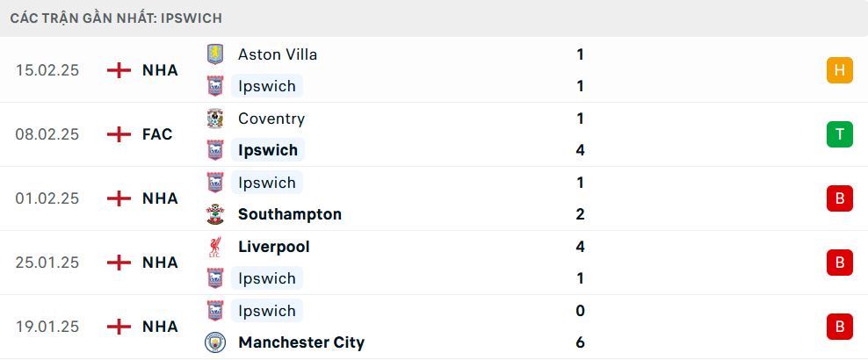868x360 pixels.
Task: Open the Southampton team name link
Action: coord(290,214)
